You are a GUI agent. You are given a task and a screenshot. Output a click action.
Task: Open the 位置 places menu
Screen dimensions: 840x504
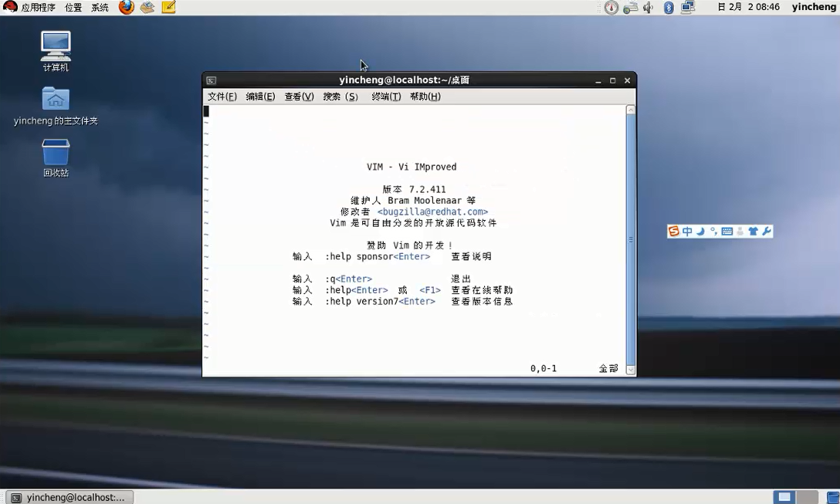point(73,7)
